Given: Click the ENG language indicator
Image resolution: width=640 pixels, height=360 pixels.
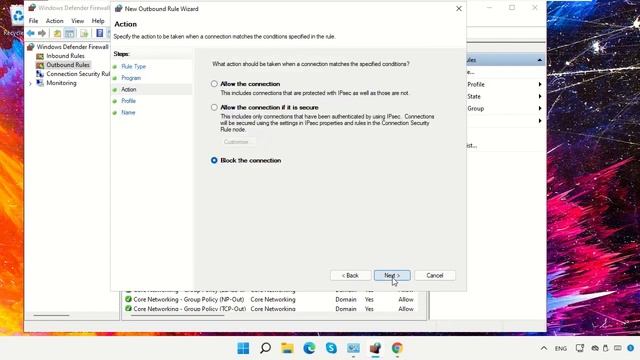Looking at the screenshot, I should click(x=561, y=349).
